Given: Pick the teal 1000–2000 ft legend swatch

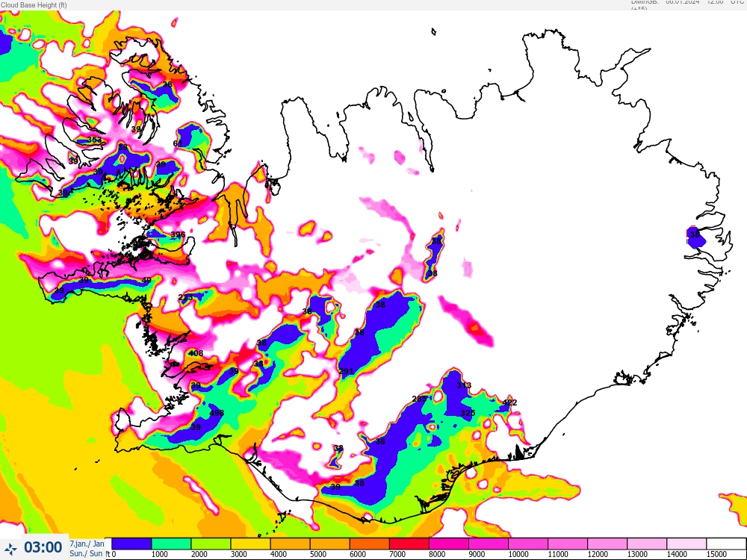Looking at the screenshot, I should coord(171,544).
